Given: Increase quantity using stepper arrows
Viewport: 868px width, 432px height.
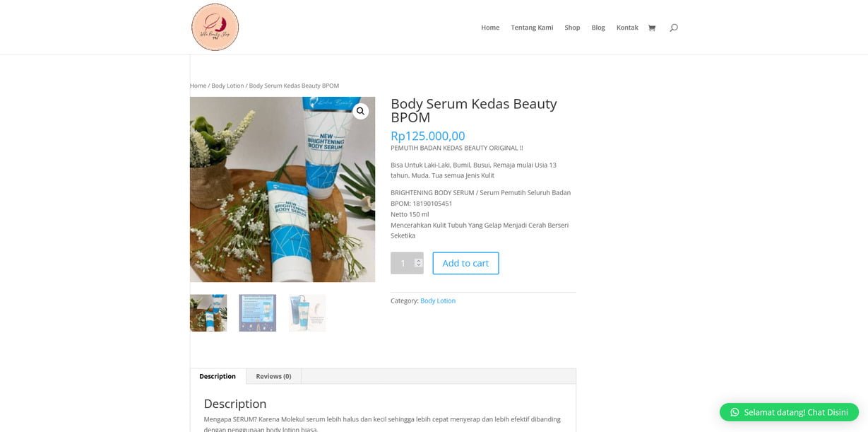Looking at the screenshot, I should 418,260.
